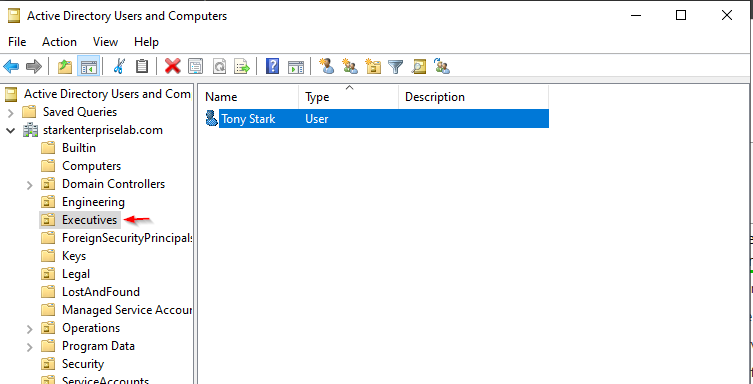Minimize the Active Directory window
753x384 pixels.
coord(636,15)
